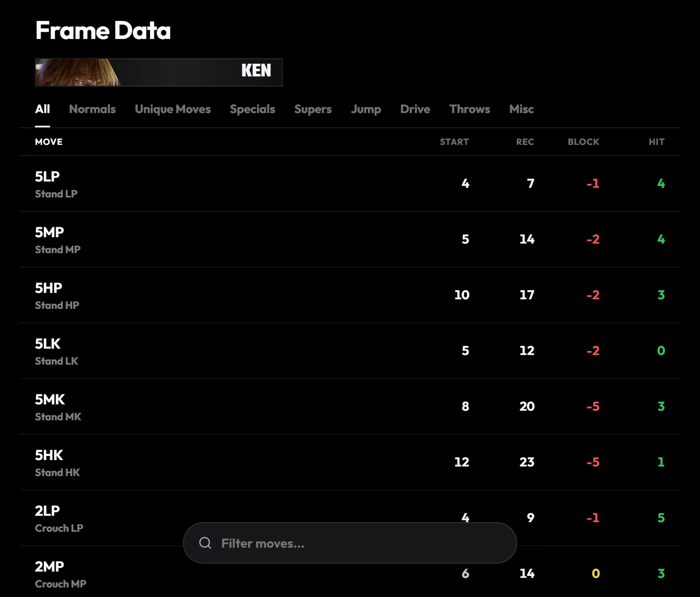This screenshot has height=597, width=700.
Task: Click the REC column header
Action: pyautogui.click(x=525, y=142)
